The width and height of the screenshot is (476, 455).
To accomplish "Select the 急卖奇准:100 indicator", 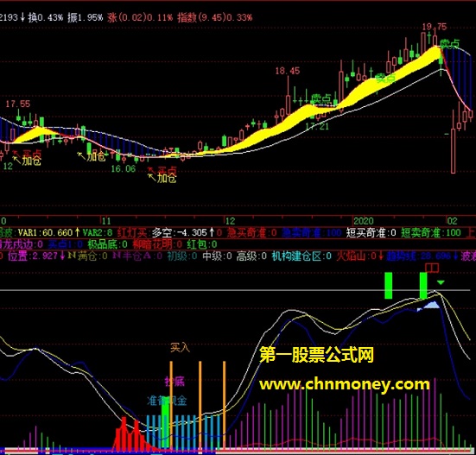I will pyautogui.click(x=312, y=232).
